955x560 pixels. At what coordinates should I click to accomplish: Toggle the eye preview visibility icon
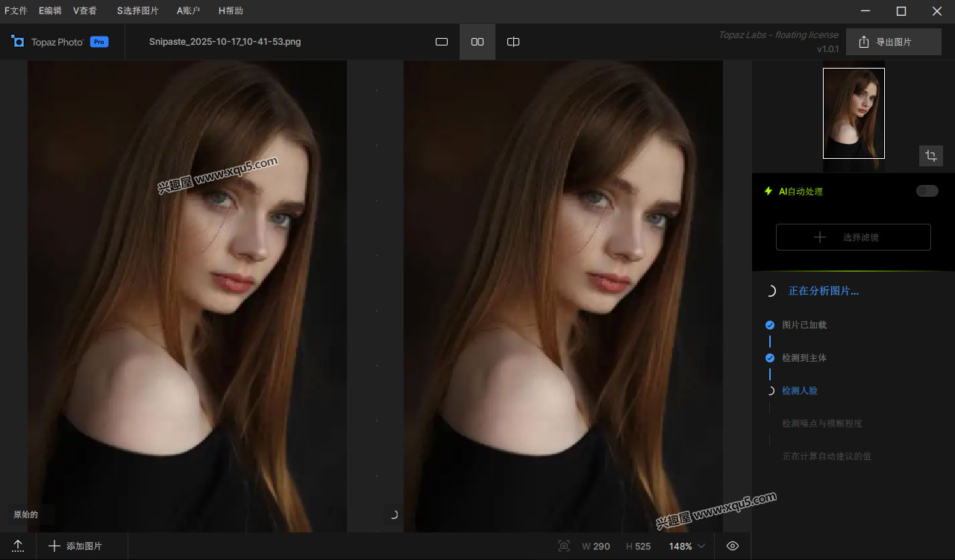(x=733, y=546)
